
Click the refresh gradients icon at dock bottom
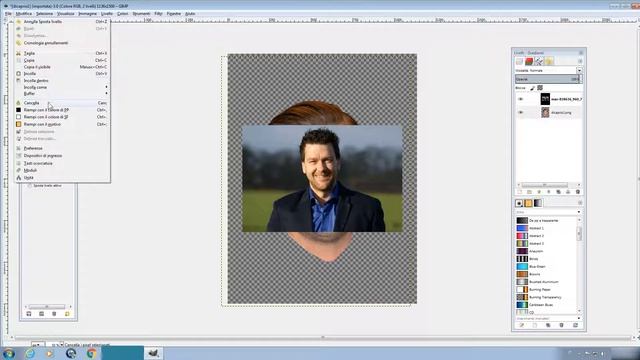[x=575, y=325]
